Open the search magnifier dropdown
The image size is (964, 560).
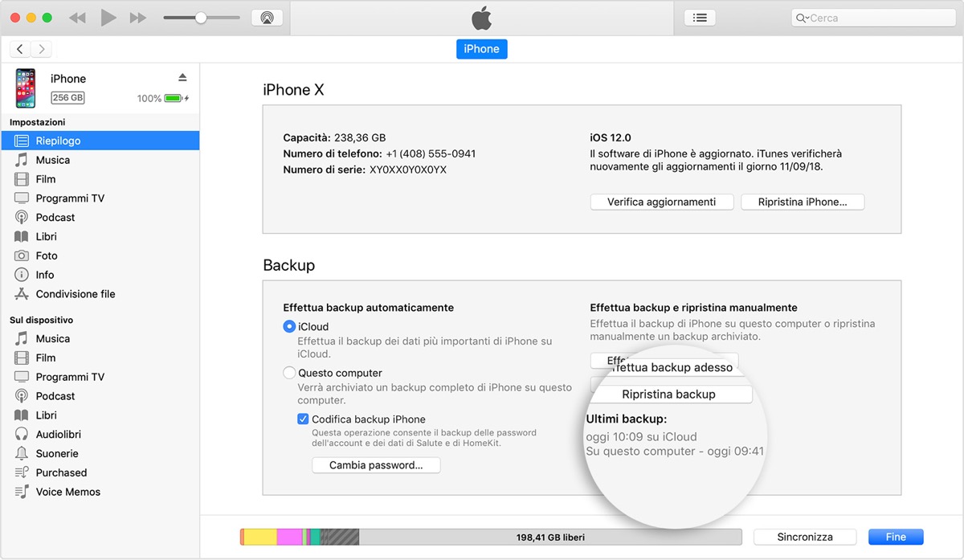(801, 18)
